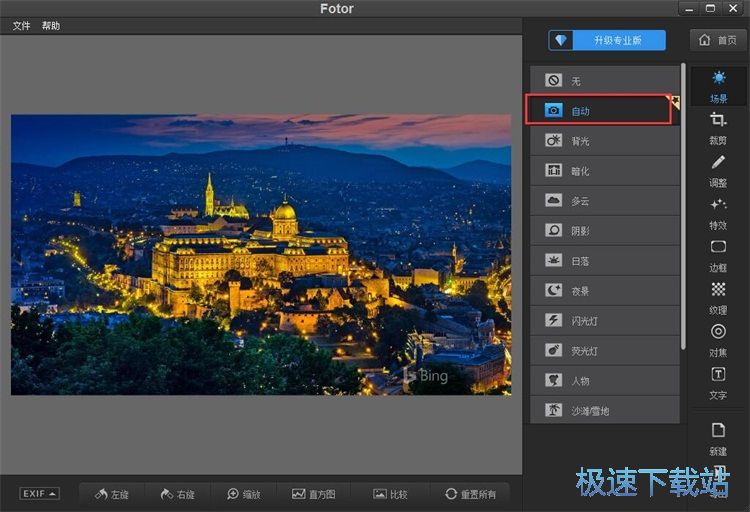The height and width of the screenshot is (512, 750).
Task: Show the 直方图 histogram
Action: 314,494
